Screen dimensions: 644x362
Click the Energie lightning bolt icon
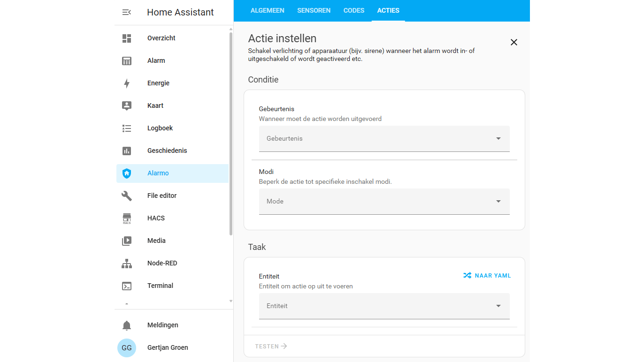(x=127, y=83)
